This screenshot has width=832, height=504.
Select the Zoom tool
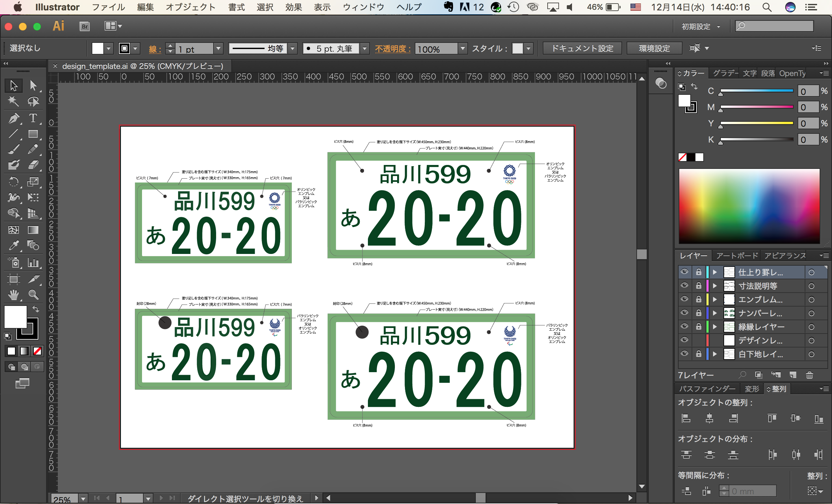33,295
